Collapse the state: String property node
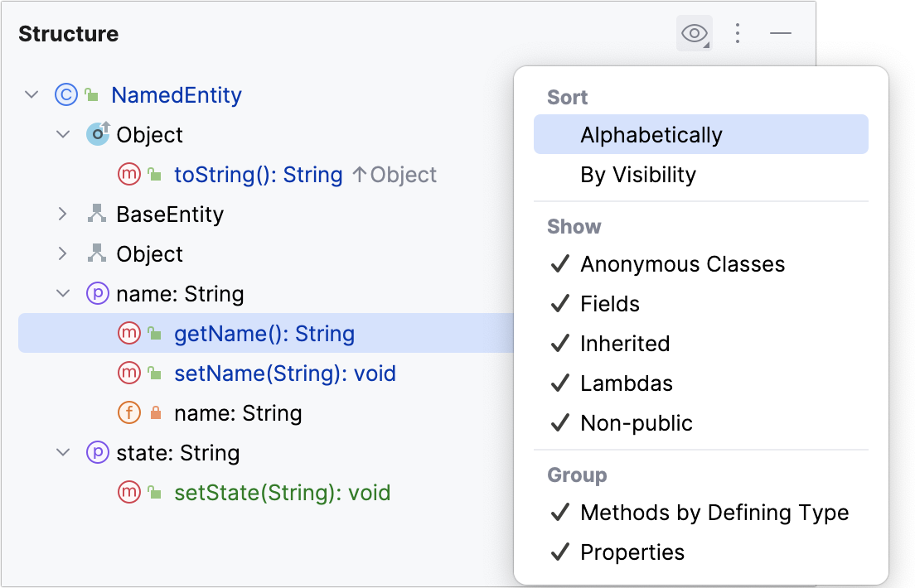 click(x=62, y=453)
